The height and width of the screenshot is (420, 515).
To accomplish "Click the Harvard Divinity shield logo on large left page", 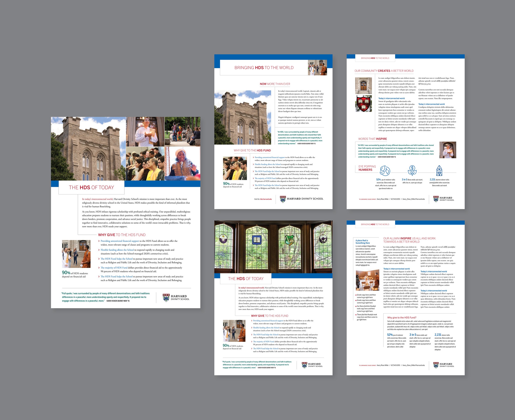I will pos(166,298).
